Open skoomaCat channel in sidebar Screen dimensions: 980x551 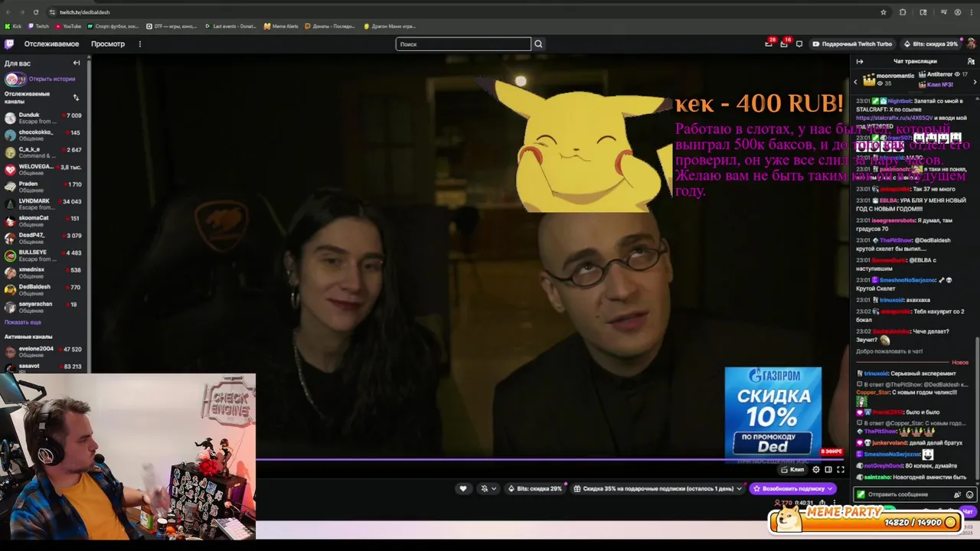(43, 221)
